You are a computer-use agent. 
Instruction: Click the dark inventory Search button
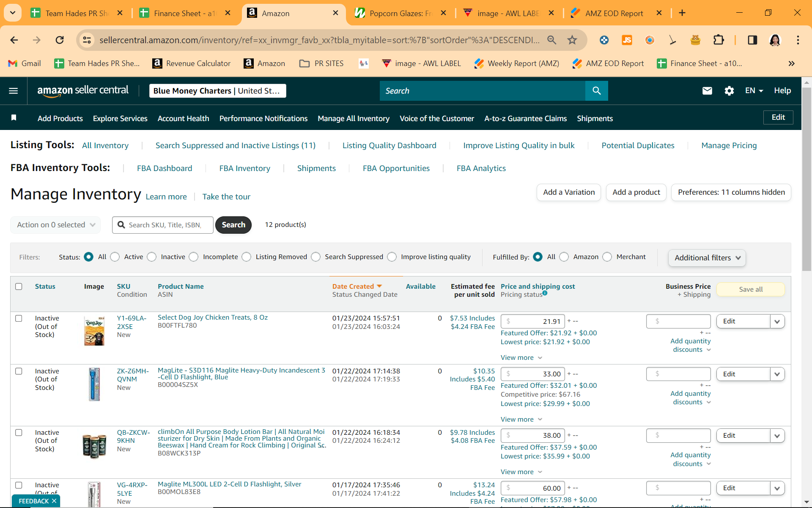[233, 225]
